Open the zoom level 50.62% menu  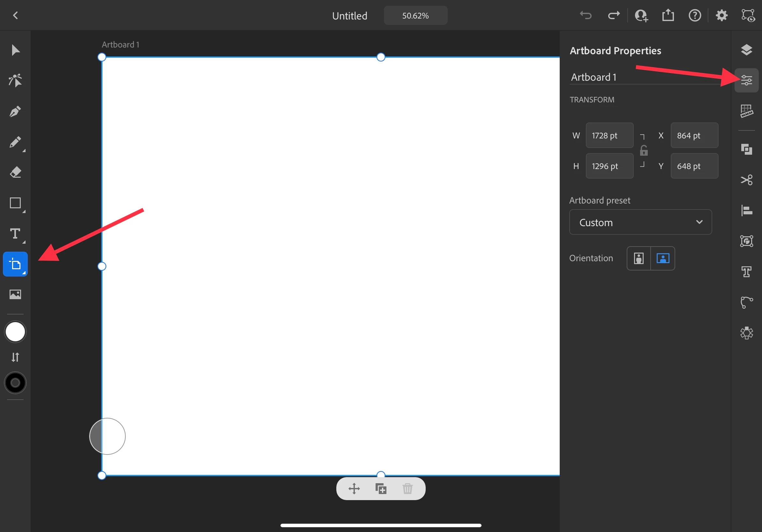(x=415, y=16)
